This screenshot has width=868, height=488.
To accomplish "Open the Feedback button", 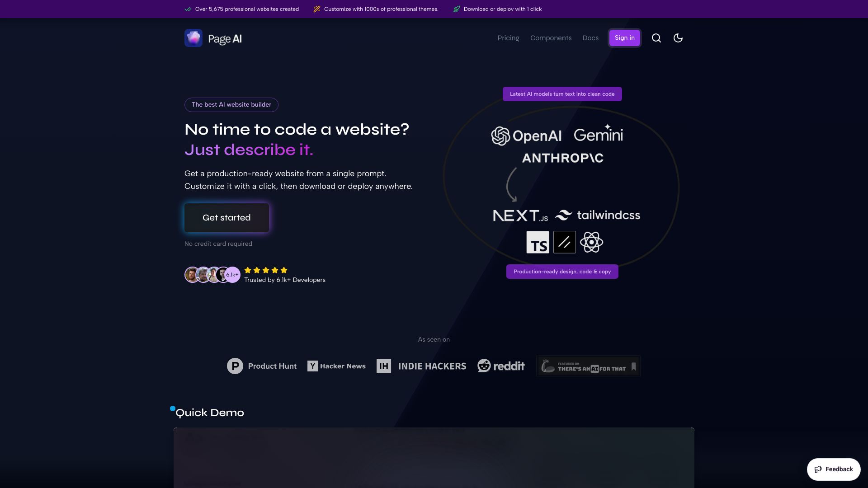I will pos(834,469).
